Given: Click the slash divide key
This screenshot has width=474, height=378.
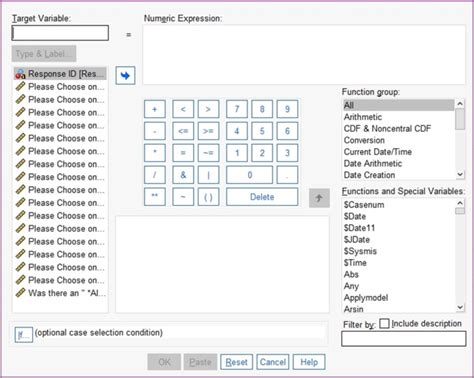Looking at the screenshot, I should pyautogui.click(x=155, y=175).
